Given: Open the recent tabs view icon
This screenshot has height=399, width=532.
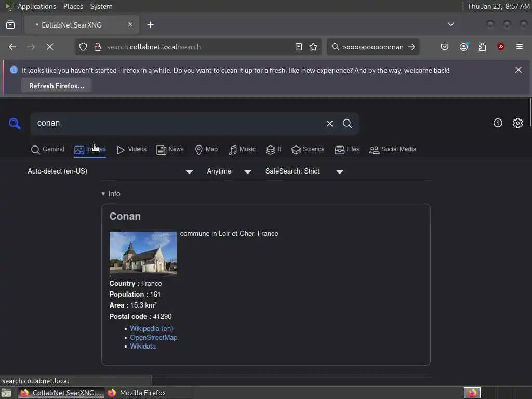Looking at the screenshot, I should 10,25.
